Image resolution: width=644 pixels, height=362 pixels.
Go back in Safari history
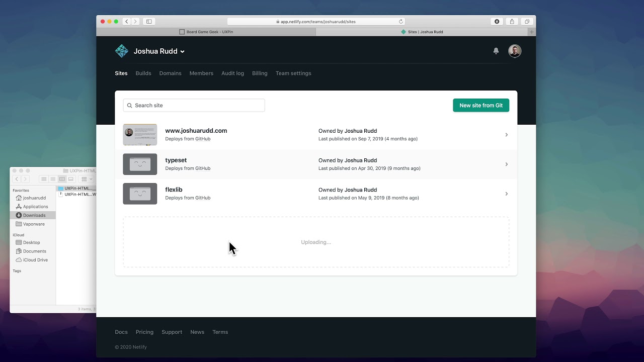click(x=127, y=22)
